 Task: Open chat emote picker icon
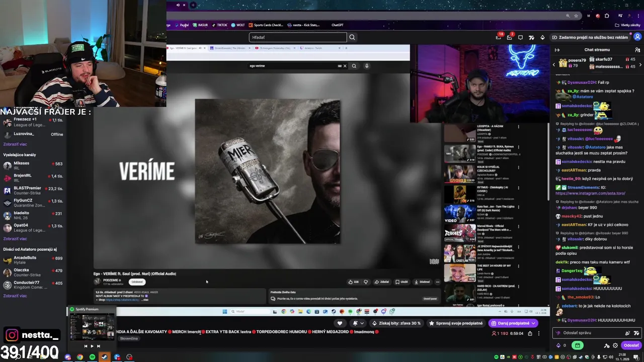pyautogui.click(x=636, y=333)
